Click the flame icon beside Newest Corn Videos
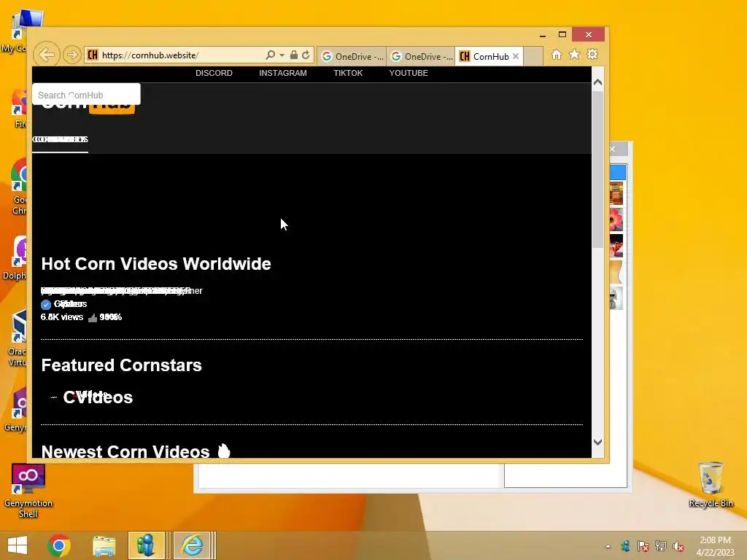747x560 pixels. pos(224,451)
